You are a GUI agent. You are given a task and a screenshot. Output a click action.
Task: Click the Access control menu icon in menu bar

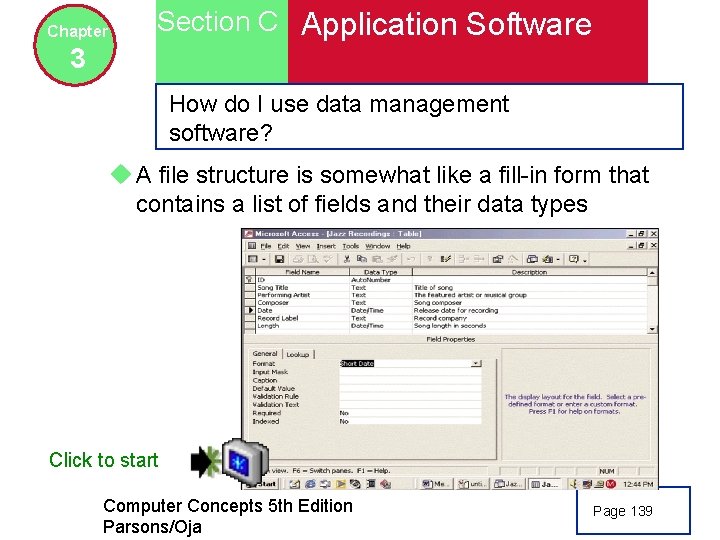click(252, 246)
